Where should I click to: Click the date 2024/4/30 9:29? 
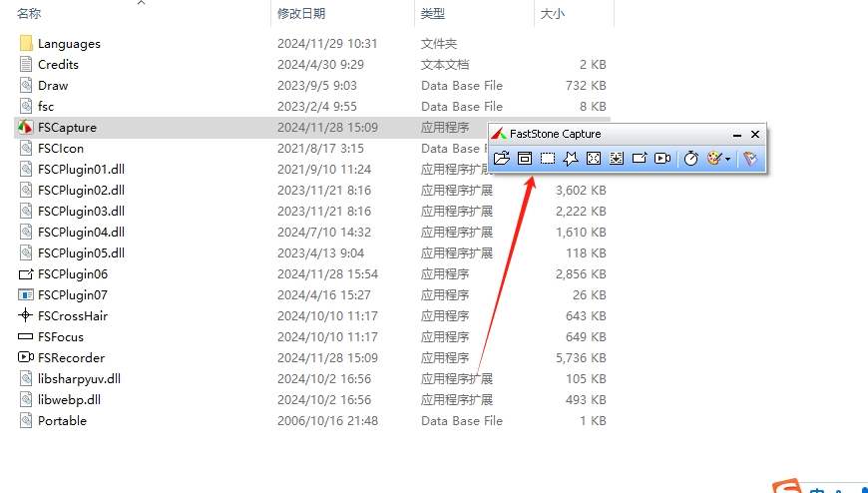(320, 65)
